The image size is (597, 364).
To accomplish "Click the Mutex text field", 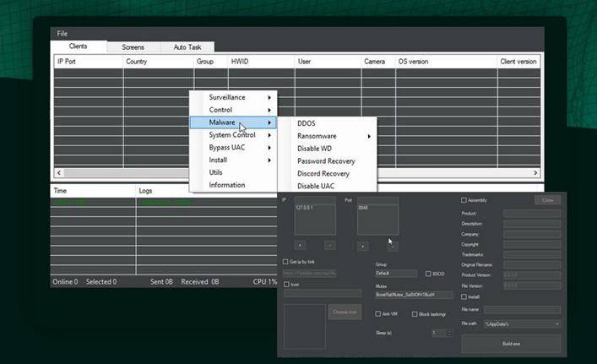I will click(415, 295).
